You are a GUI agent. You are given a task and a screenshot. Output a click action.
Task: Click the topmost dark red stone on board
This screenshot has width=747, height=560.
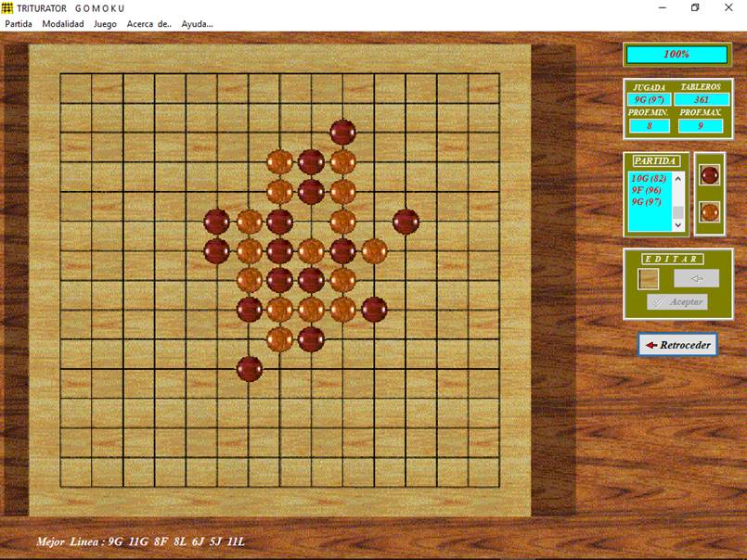coord(342,132)
